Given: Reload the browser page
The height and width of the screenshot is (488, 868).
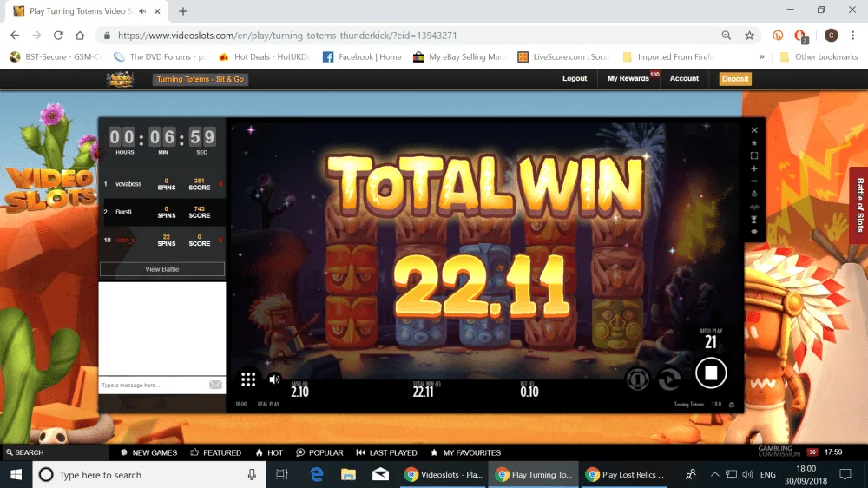Looking at the screenshot, I should [58, 36].
